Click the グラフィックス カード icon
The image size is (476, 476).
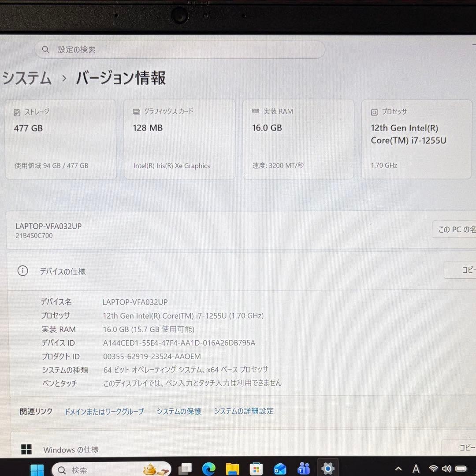[x=136, y=112]
